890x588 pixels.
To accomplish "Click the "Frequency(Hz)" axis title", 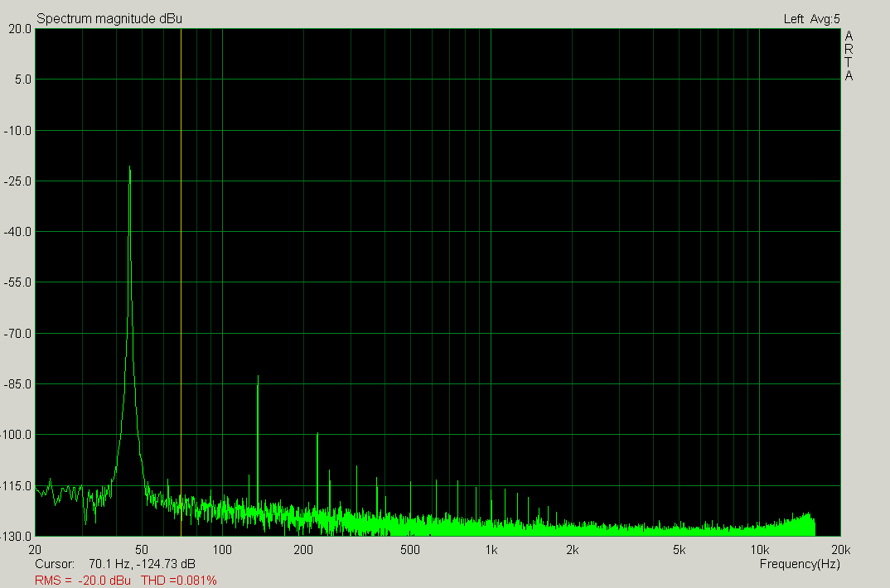I will (x=800, y=564).
